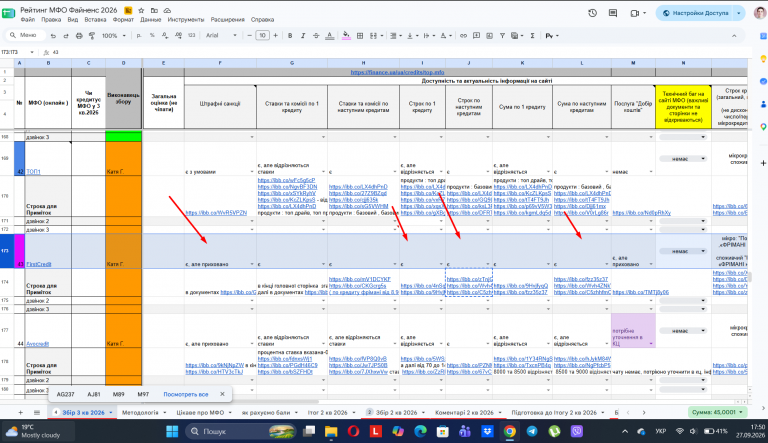Open name box dropdown
The width and height of the screenshot is (768, 443).
32,52
